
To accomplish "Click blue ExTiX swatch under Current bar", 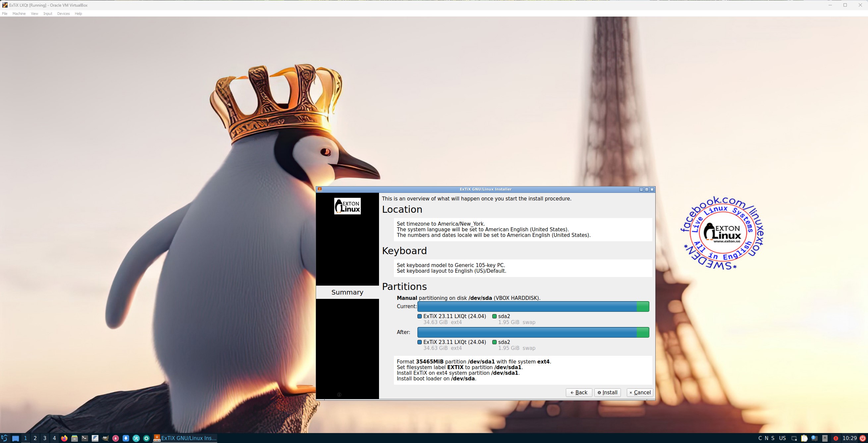I will click(x=419, y=316).
